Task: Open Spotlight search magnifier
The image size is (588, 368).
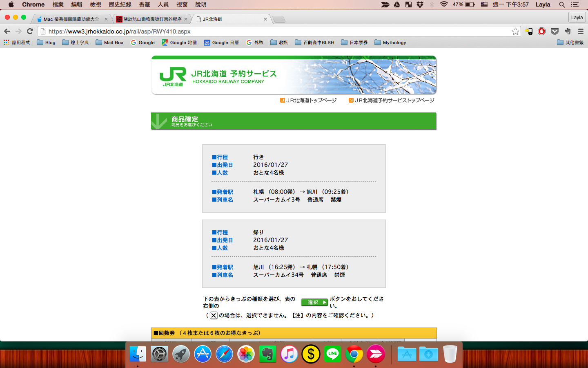Action: (562, 4)
